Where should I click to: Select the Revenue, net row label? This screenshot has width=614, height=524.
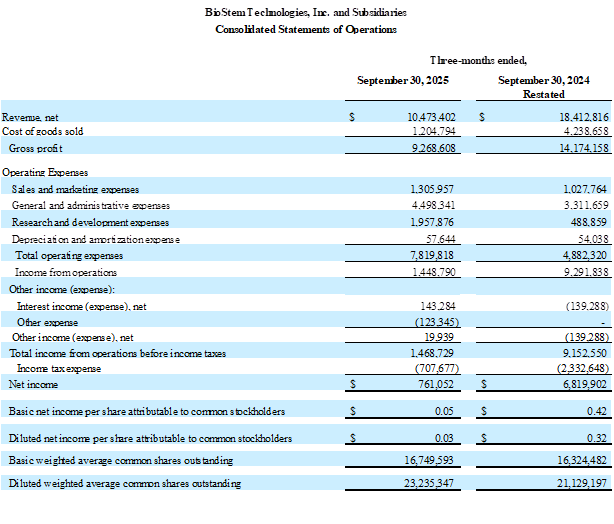coord(30,117)
